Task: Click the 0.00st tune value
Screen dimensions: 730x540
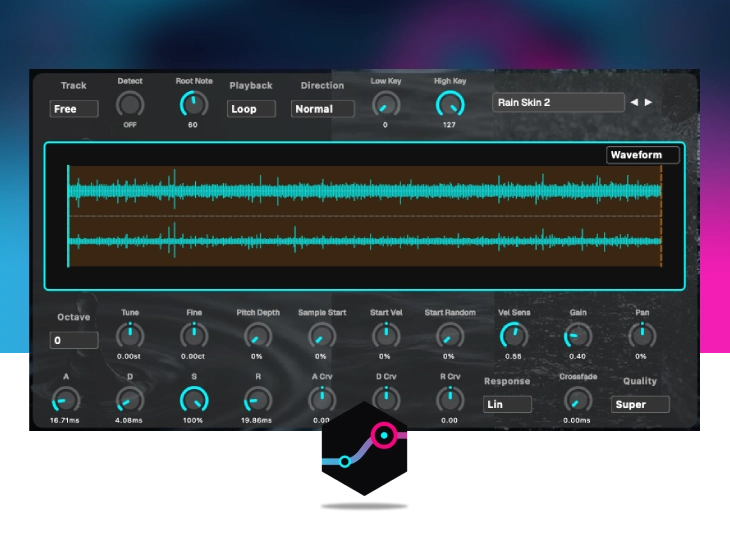Action: 128,357
